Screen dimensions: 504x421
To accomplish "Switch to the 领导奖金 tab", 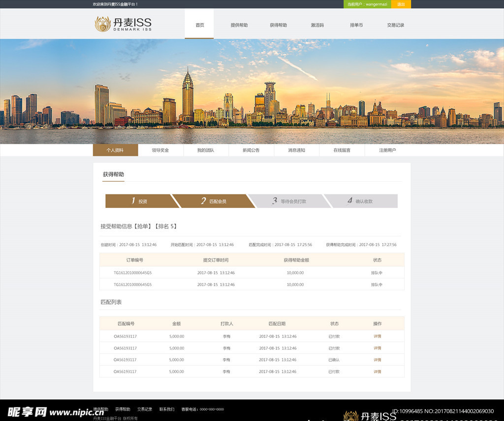I will [160, 150].
